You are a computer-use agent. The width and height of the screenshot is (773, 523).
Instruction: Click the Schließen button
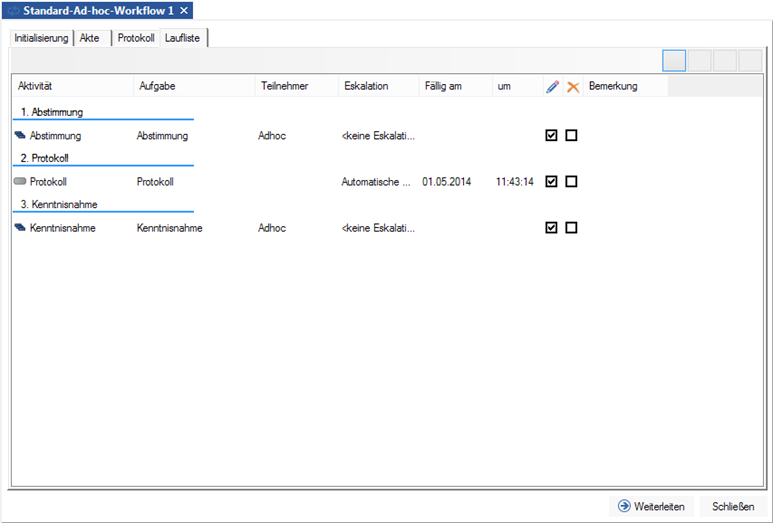[733, 506]
